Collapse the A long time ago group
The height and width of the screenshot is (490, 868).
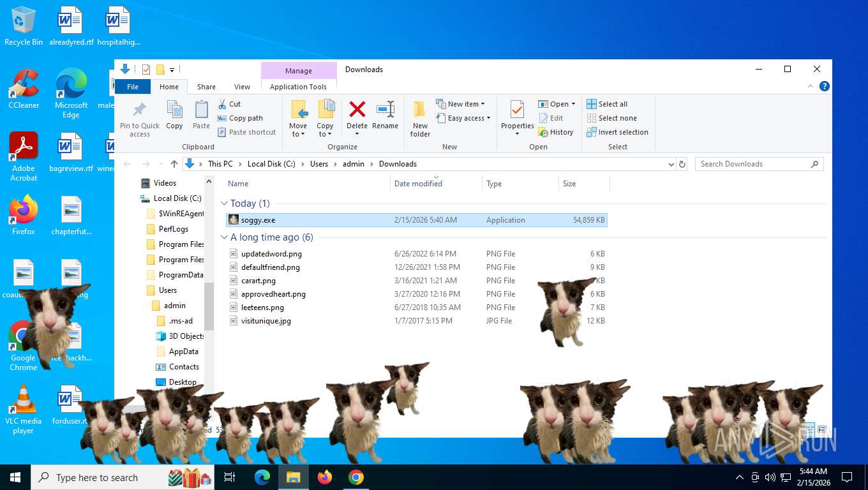[224, 237]
